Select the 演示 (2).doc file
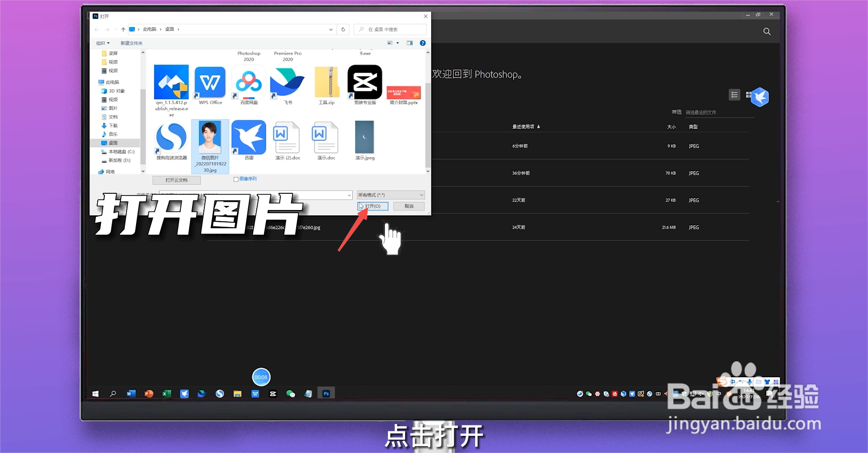The image size is (868, 453). click(288, 141)
